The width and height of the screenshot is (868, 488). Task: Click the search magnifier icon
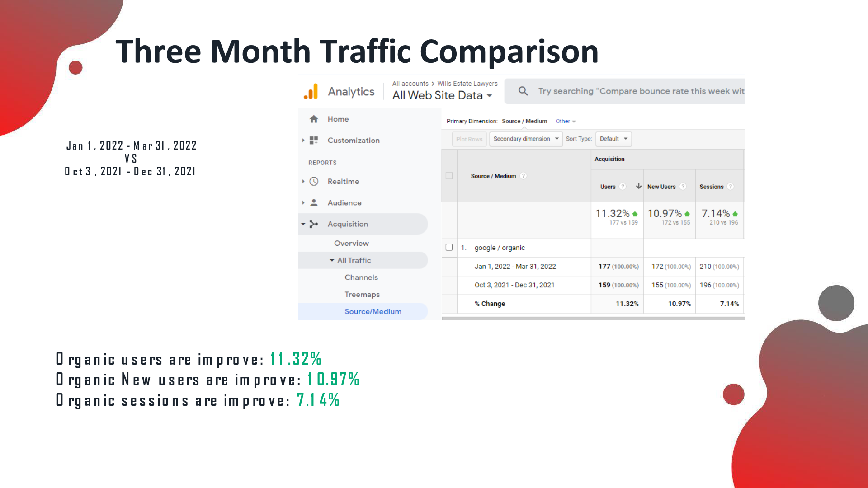click(x=523, y=91)
